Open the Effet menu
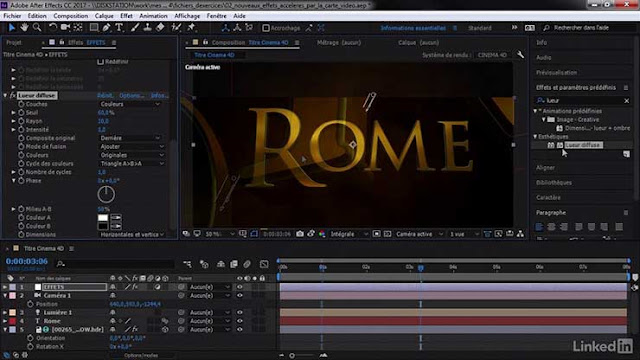 pyautogui.click(x=126, y=16)
